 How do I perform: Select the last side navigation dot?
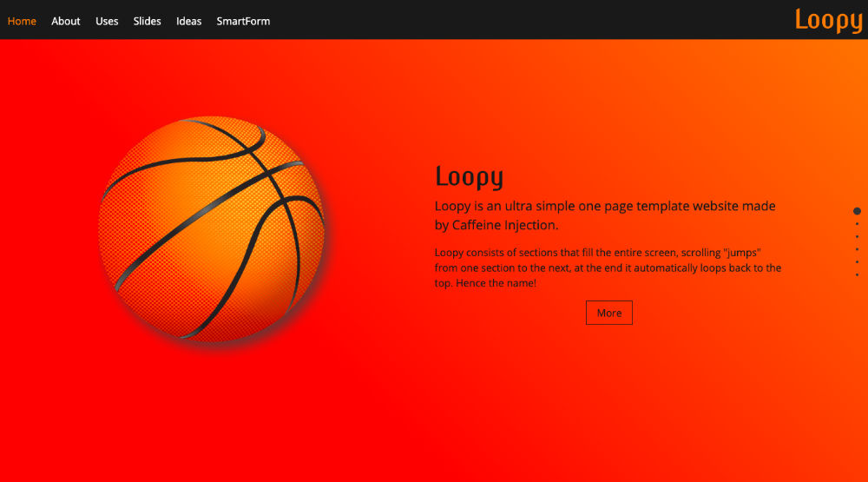point(857,274)
